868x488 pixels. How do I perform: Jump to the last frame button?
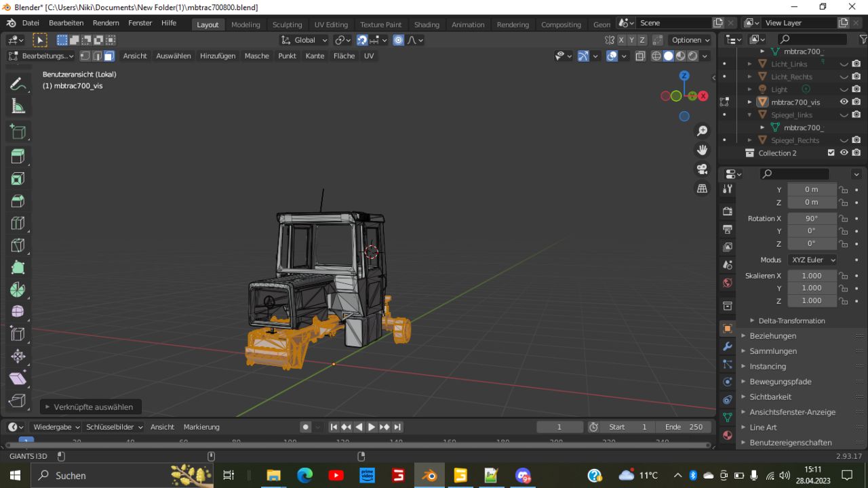pos(397,427)
